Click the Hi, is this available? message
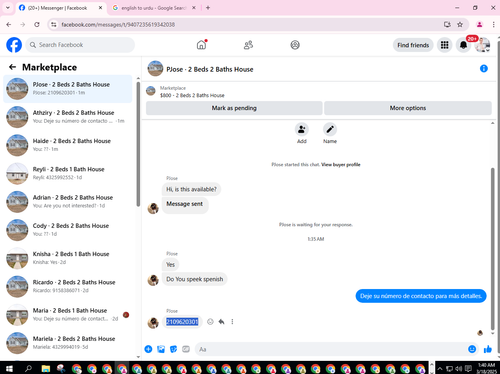The width and height of the screenshot is (500, 374). tap(191, 189)
